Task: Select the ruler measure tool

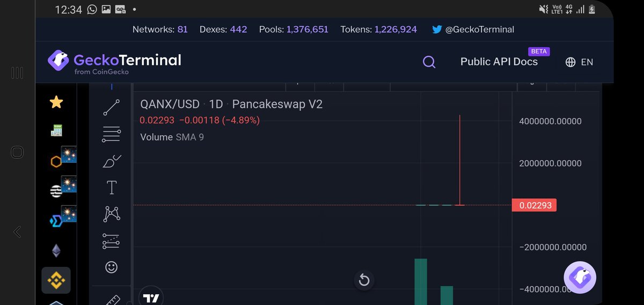Action: pos(112,300)
